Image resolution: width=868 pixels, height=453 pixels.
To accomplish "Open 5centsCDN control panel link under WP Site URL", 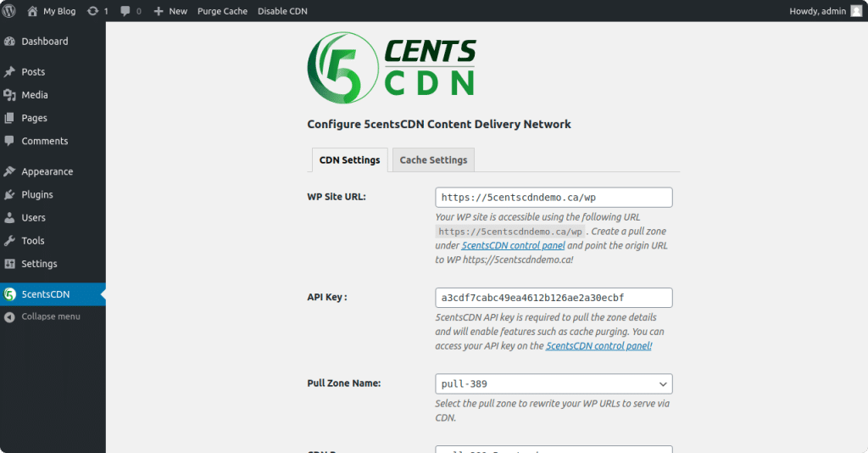I will 513,245.
